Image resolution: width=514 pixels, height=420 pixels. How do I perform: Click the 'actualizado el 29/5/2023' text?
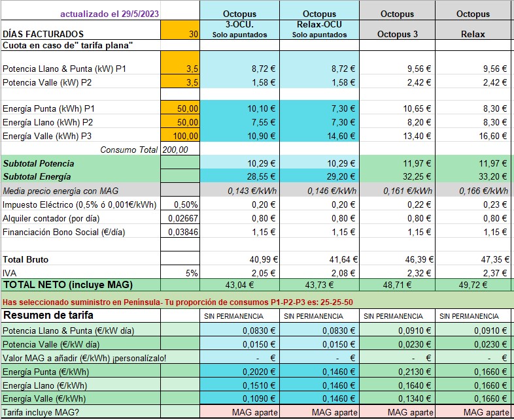coord(109,14)
